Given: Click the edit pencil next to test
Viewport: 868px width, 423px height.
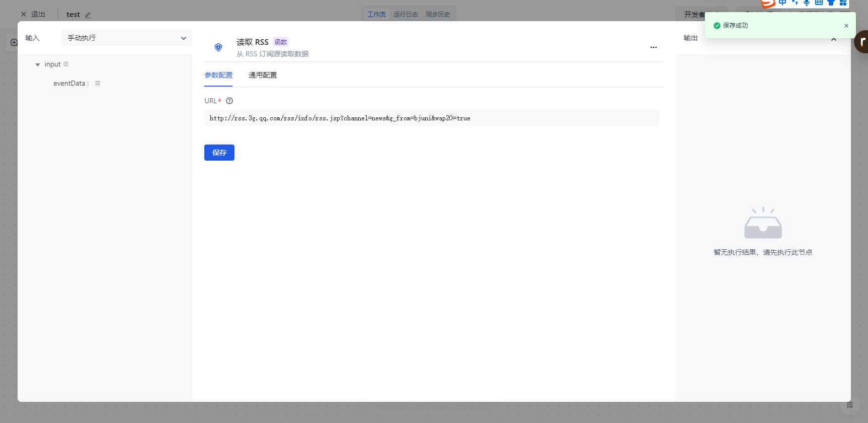Looking at the screenshot, I should coord(88,15).
